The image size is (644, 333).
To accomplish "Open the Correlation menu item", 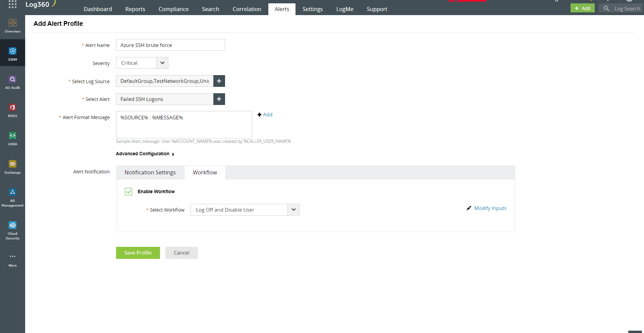I will [x=247, y=9].
